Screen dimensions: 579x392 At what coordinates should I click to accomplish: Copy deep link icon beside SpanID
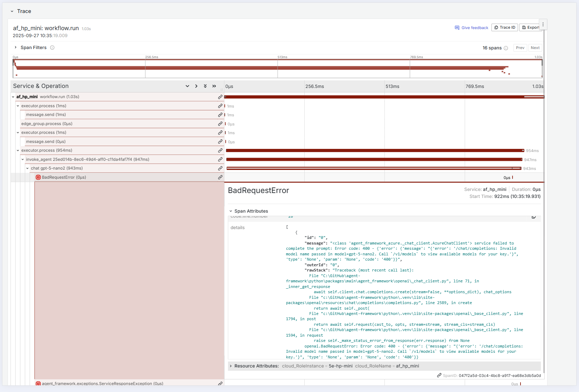(439, 376)
